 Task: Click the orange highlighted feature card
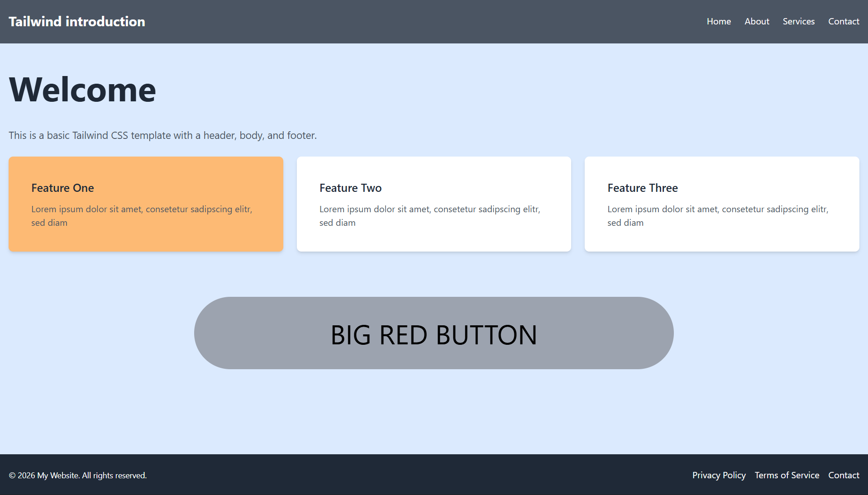coord(146,240)
